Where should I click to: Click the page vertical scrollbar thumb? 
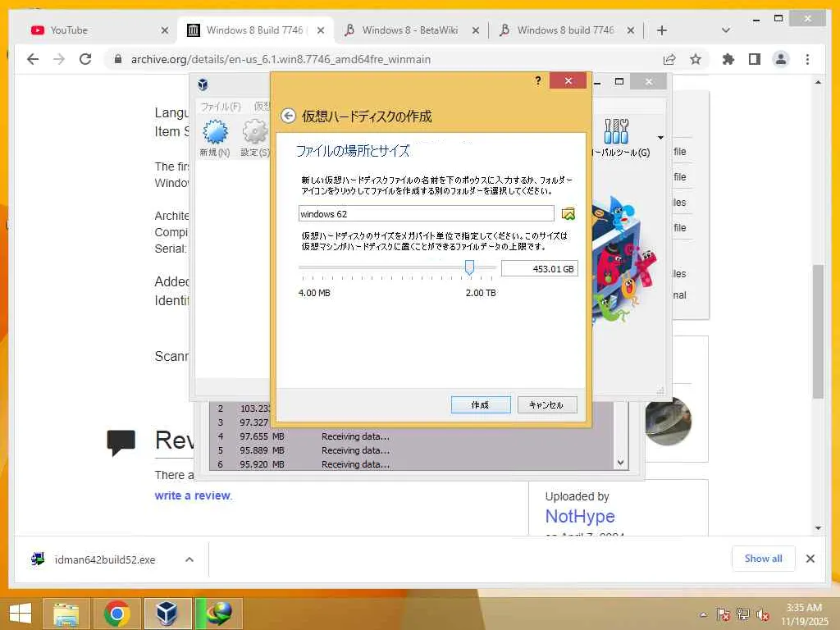tap(818, 331)
